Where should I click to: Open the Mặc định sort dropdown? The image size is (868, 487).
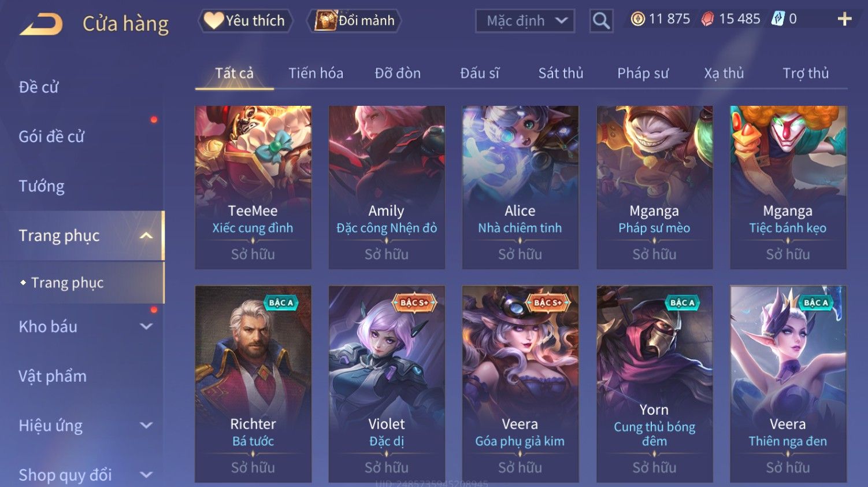(525, 21)
